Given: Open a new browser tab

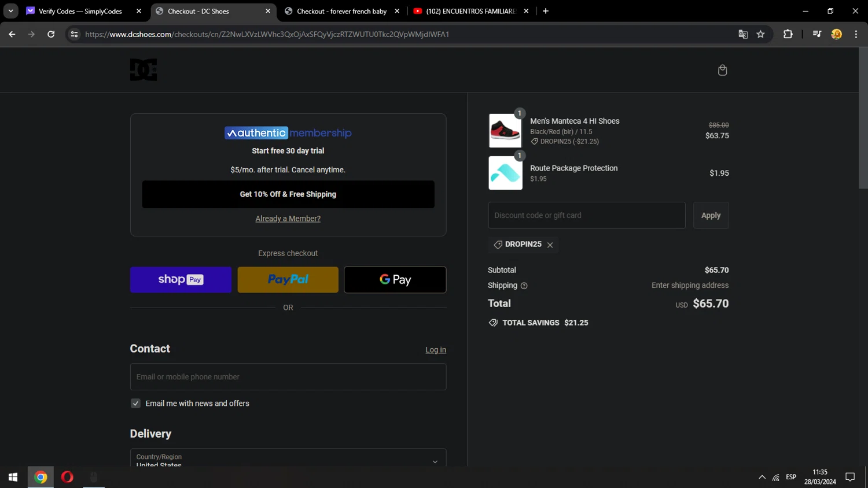Looking at the screenshot, I should click(546, 11).
